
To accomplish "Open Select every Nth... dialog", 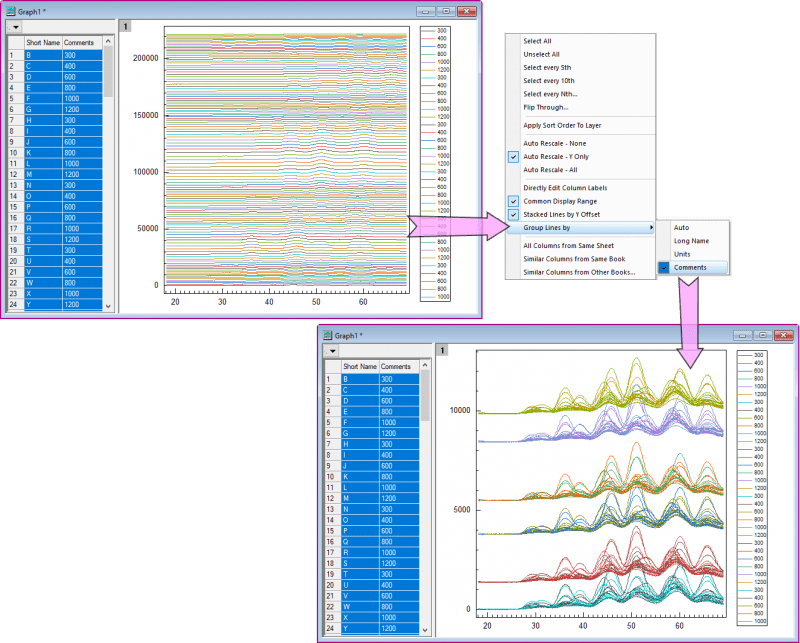I will 550,94.
